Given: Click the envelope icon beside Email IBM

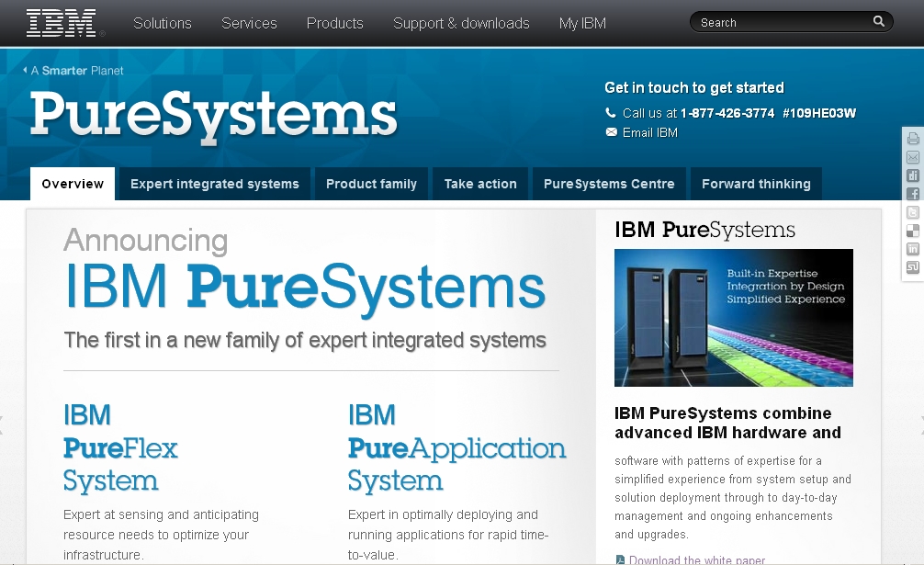Looking at the screenshot, I should click(611, 132).
